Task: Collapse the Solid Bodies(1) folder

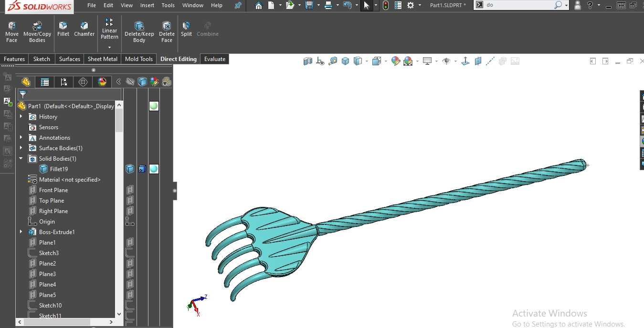Action: 21,159
